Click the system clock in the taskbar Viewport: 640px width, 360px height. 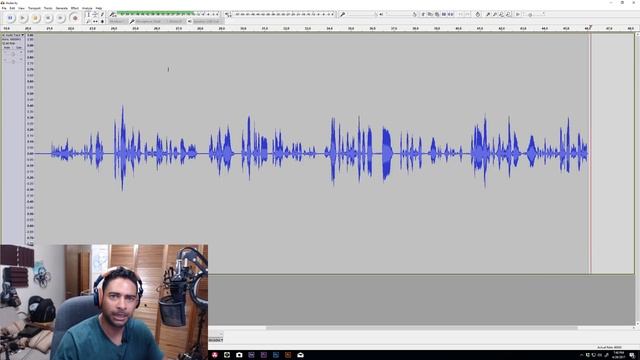click(619, 355)
